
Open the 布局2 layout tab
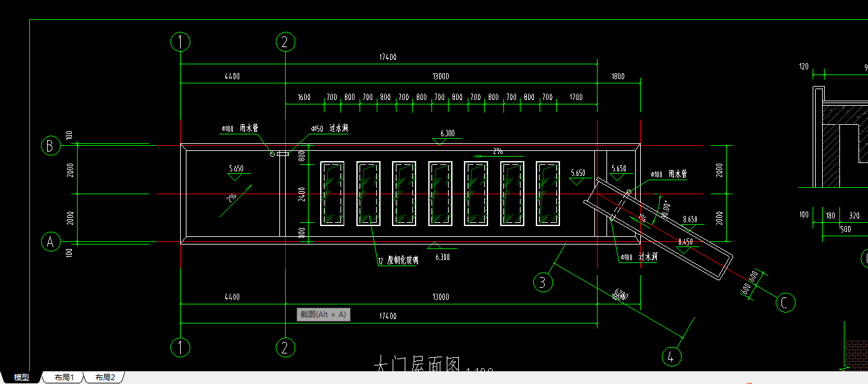point(105,378)
